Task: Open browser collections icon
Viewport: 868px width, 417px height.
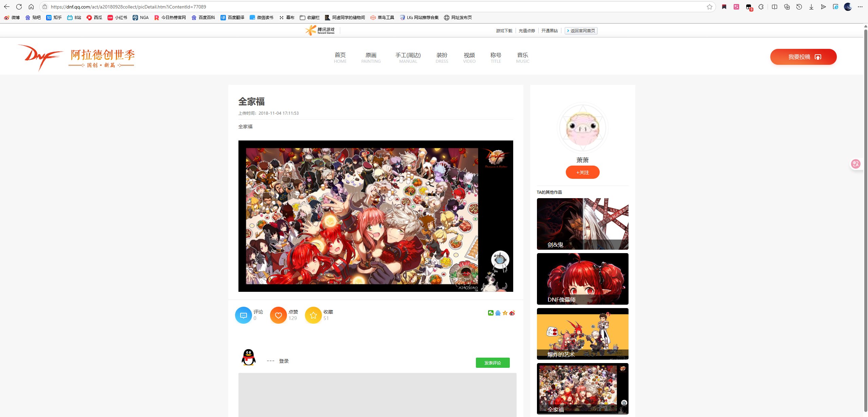Action: coord(787,7)
